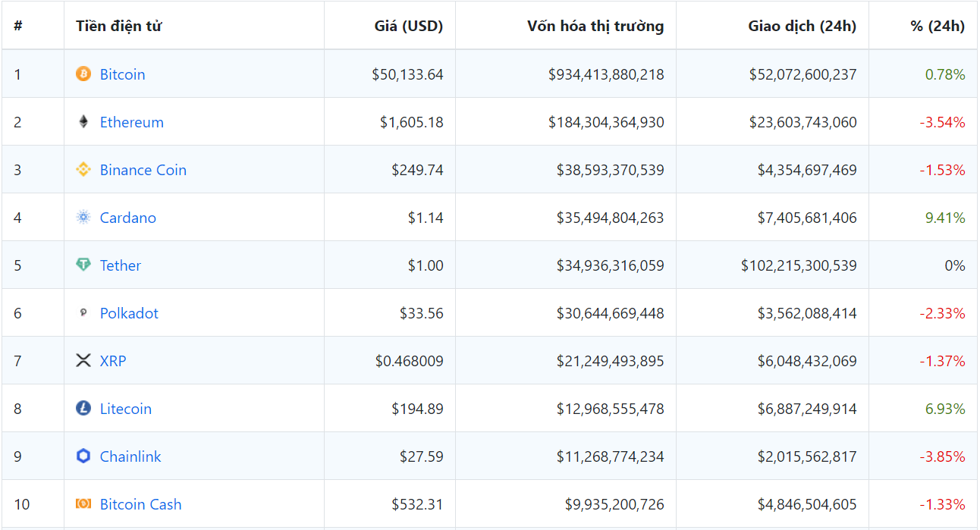This screenshot has width=980, height=530.
Task: Click market cap $34,936,316,059
Action: (x=611, y=265)
